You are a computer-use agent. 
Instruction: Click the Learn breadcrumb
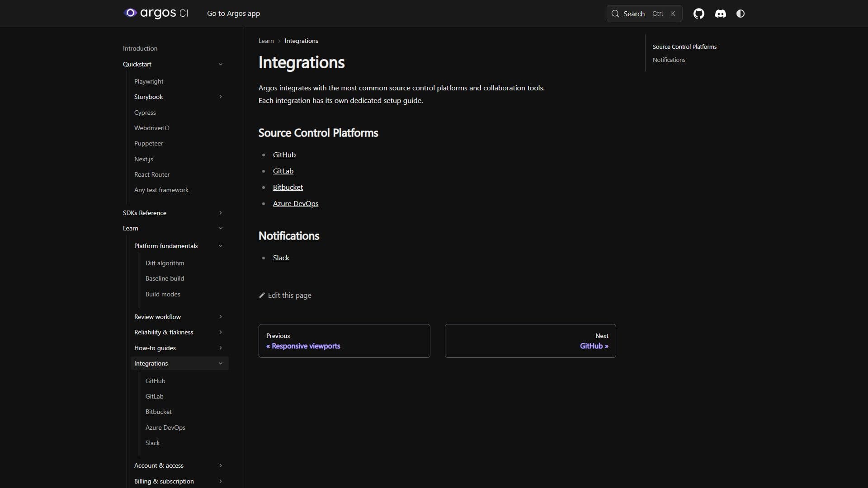coord(266,41)
